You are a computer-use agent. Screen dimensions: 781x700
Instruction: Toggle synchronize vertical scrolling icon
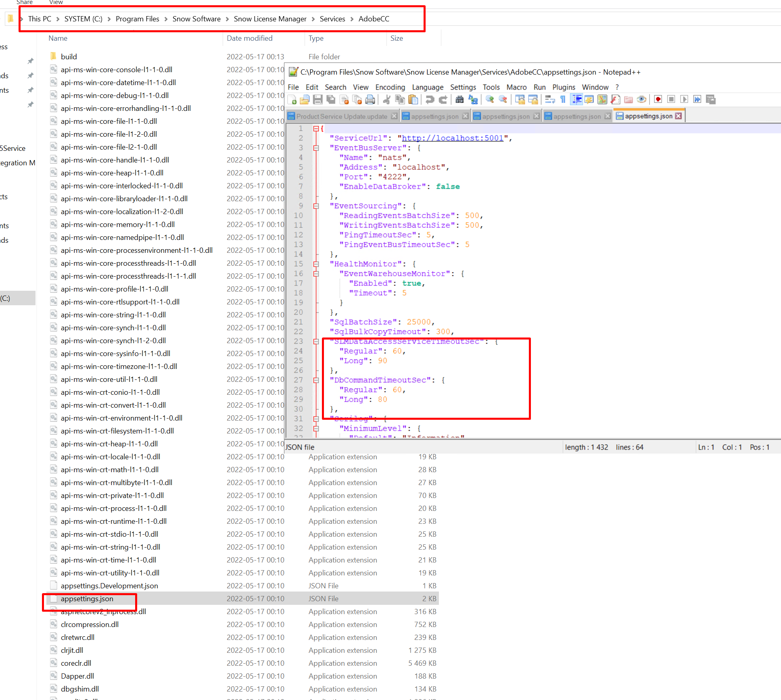(520, 100)
